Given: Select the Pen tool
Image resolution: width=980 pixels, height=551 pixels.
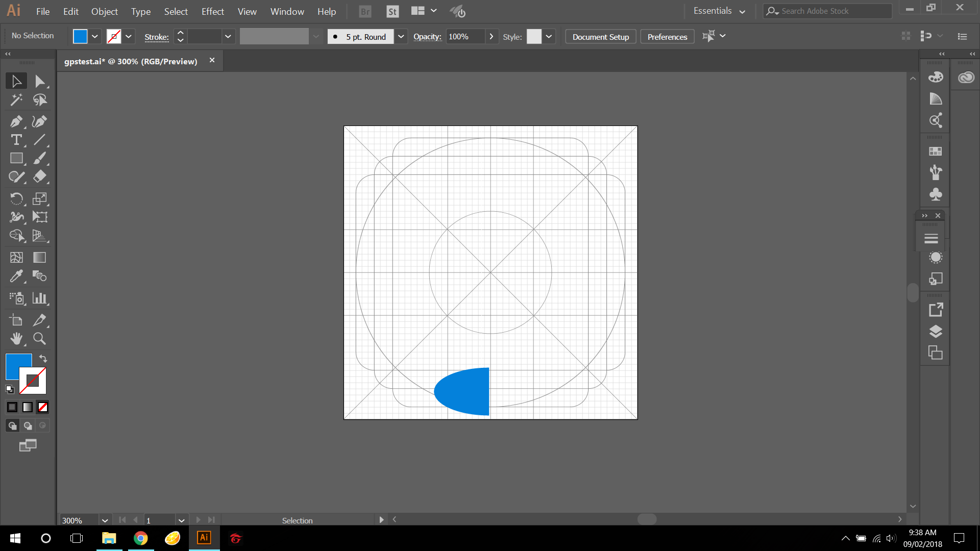Looking at the screenshot, I should tap(16, 121).
